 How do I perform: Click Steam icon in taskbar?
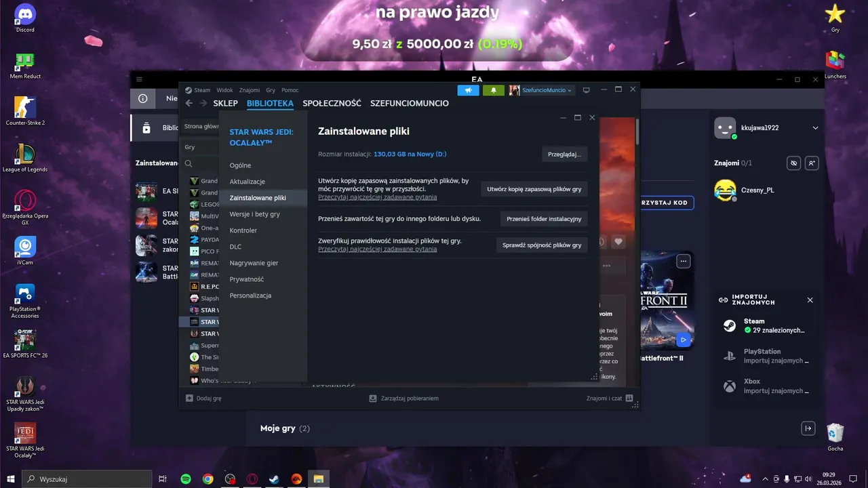[274, 479]
